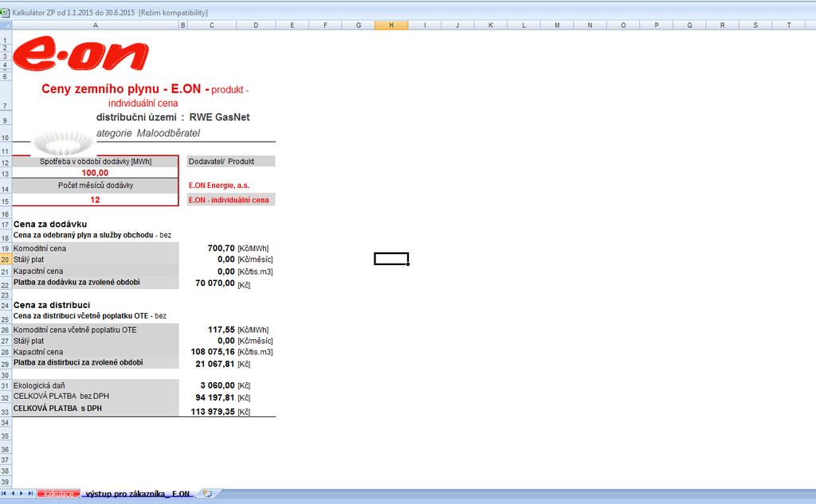This screenshot has height=504, width=816.
Task: Select row 39 header
Action: click(x=6, y=483)
